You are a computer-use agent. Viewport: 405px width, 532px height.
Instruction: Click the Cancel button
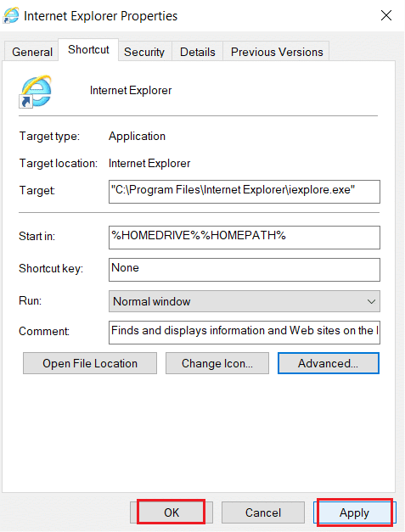click(263, 512)
